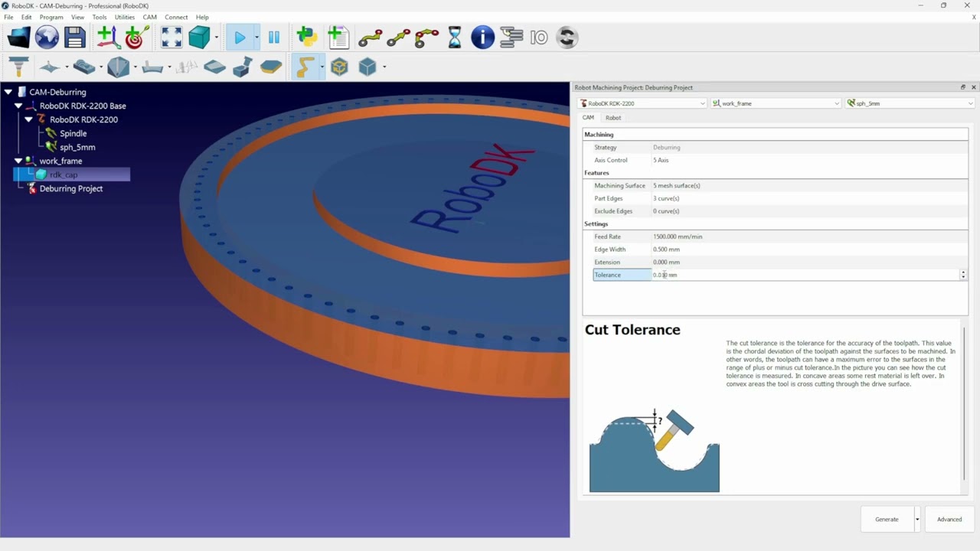The width and height of the screenshot is (980, 551).
Task: Select the joint move instruction icon
Action: 371,37
